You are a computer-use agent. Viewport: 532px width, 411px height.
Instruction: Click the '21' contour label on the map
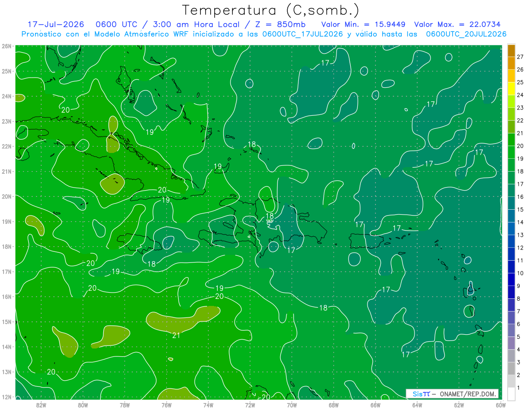click(176, 335)
